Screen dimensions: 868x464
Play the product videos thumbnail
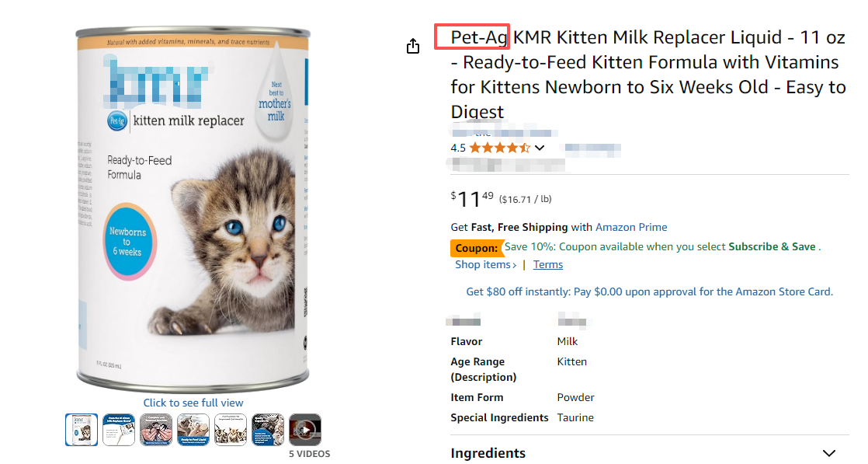305,430
